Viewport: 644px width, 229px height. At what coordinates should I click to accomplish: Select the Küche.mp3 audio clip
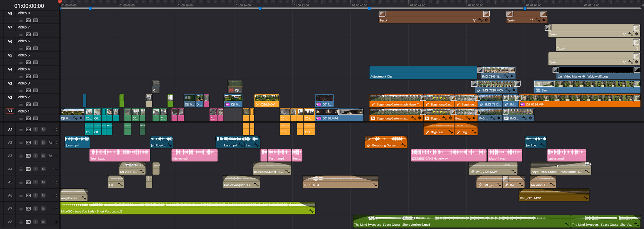[x=195, y=155]
